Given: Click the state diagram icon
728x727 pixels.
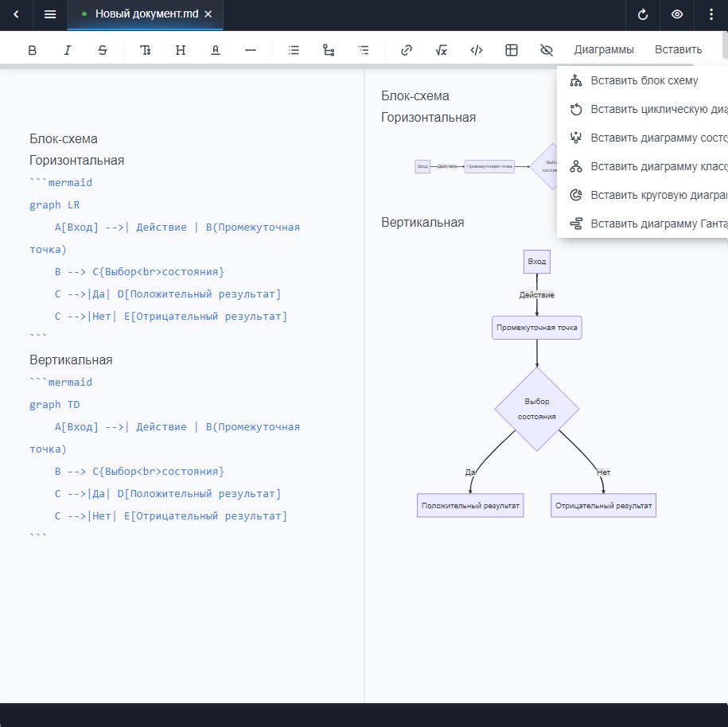Looking at the screenshot, I should click(x=576, y=138).
